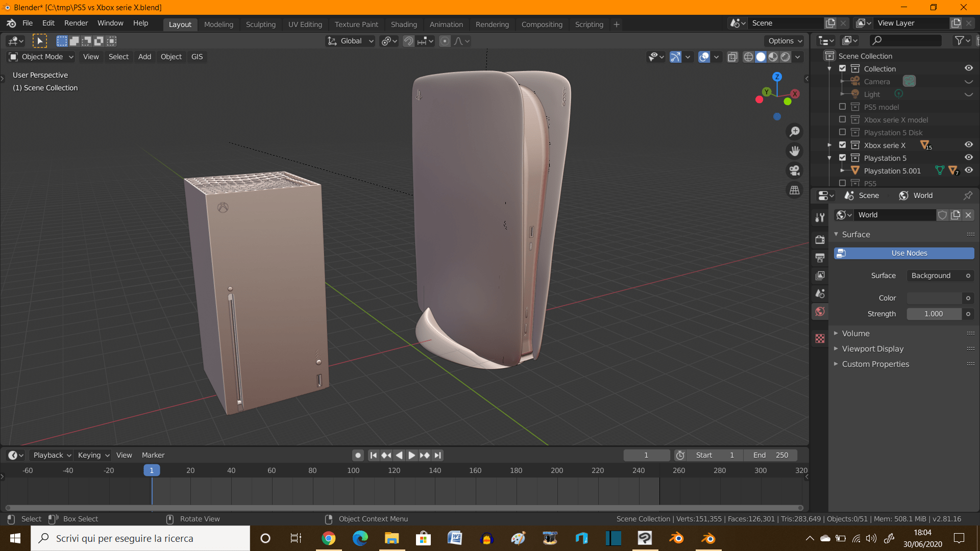This screenshot has width=980, height=551.
Task: Open Render properties tab
Action: click(820, 239)
